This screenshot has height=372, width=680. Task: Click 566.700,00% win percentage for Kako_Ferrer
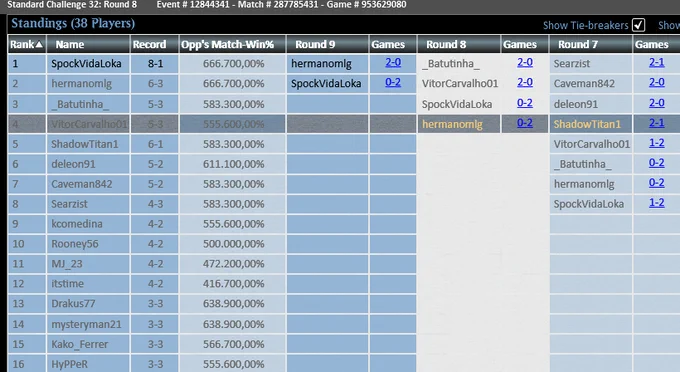point(233,344)
